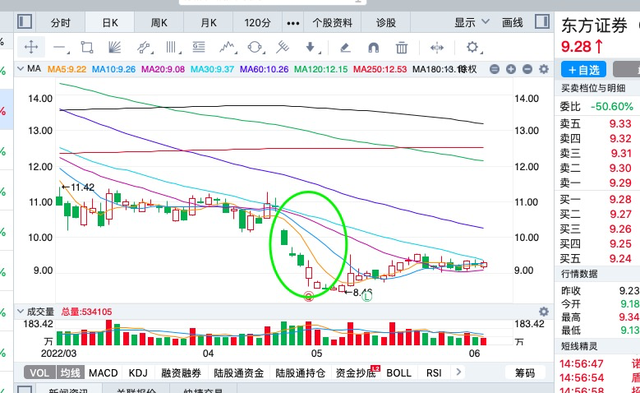
Task: Select the vertical period lines tool
Action: point(172,47)
